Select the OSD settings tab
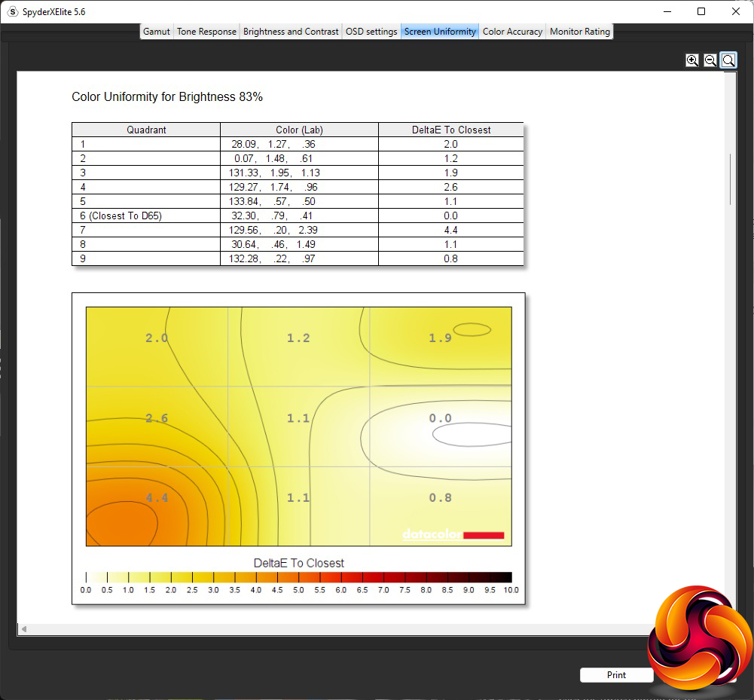The image size is (754, 700). click(x=371, y=32)
